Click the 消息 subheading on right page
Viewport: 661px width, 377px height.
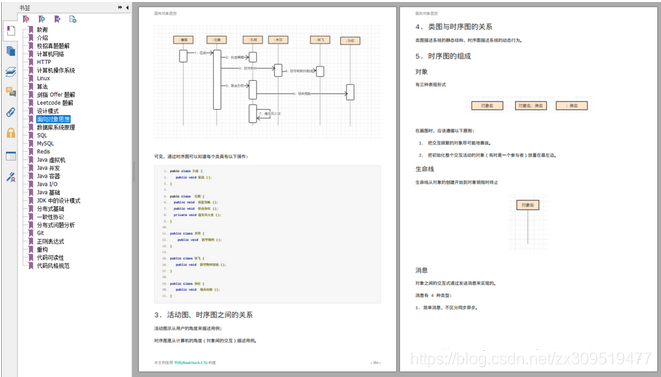(x=422, y=270)
